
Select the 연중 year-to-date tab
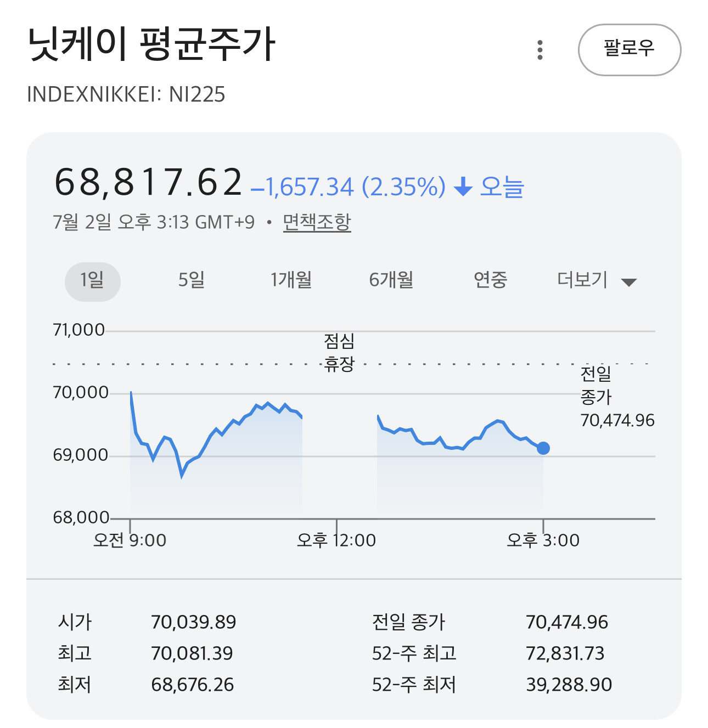pos(491,280)
